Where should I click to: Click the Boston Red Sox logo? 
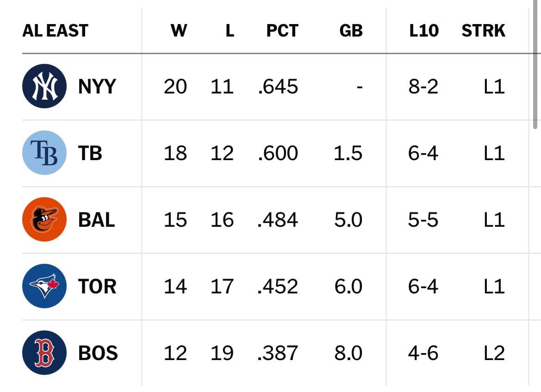point(44,353)
